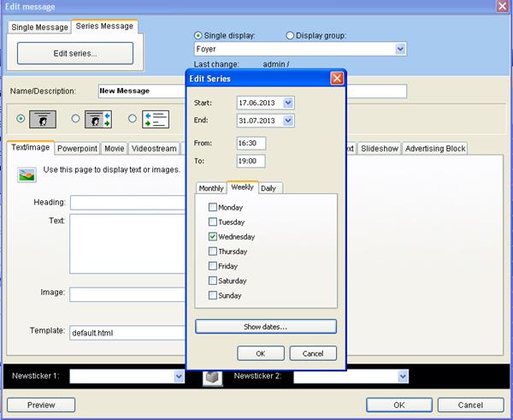Click the Show dates button
Viewport: 513px width, 420px height.
point(265,326)
